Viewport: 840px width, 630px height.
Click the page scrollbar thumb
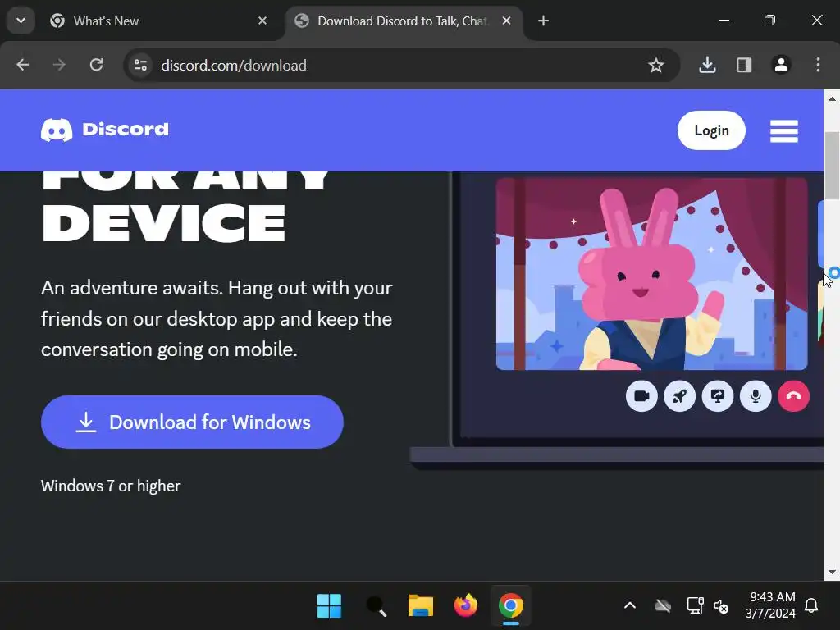(832, 165)
